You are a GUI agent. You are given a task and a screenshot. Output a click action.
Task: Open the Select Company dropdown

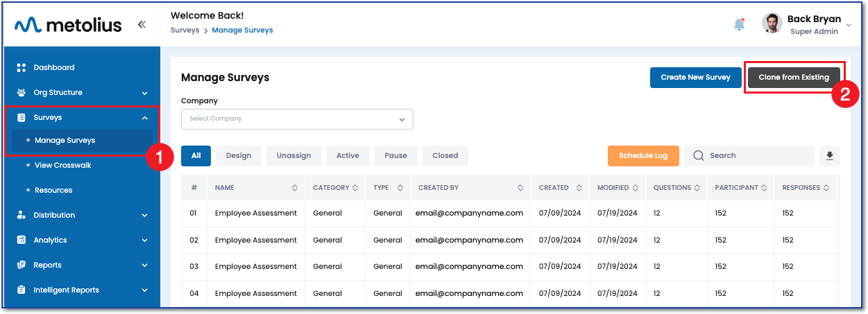297,119
